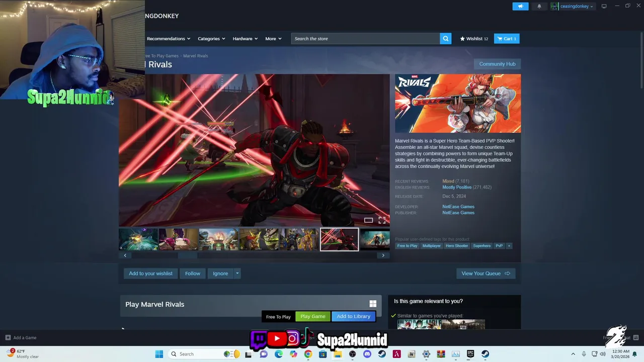This screenshot has width=644, height=362.
Task: Click the Ignore button
Action: (220, 274)
